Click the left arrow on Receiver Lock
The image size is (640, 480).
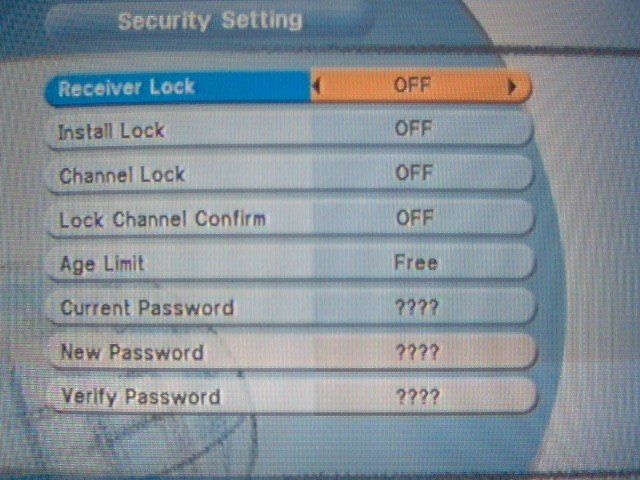coord(316,86)
